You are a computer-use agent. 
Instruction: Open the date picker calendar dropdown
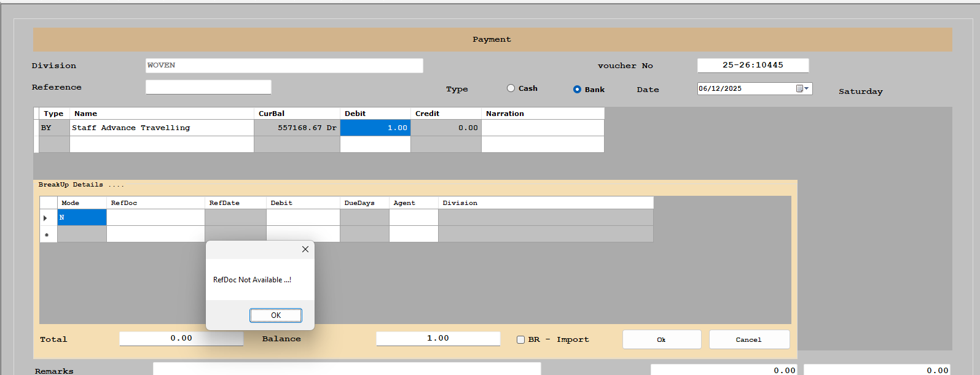[x=802, y=89]
